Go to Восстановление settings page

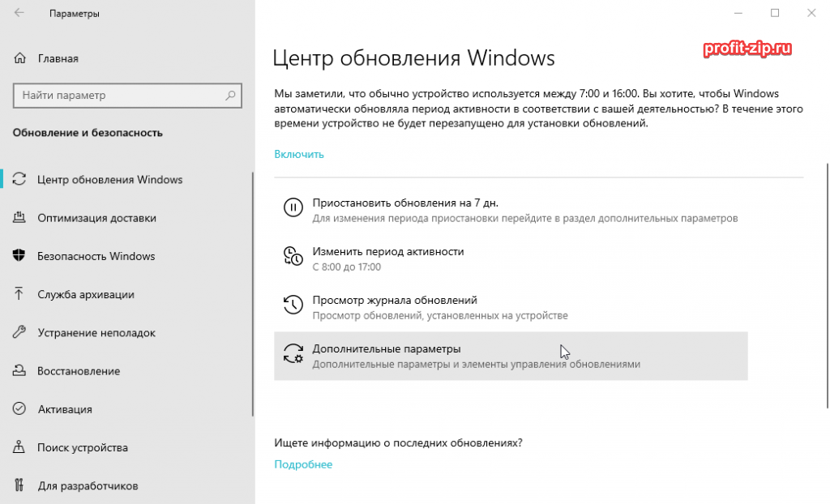click(79, 371)
